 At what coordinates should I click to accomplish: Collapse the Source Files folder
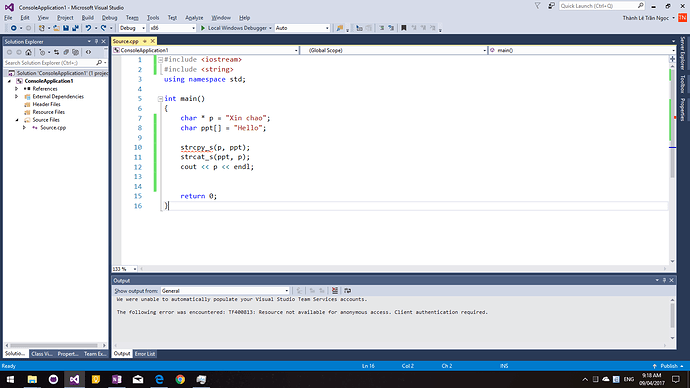click(17, 120)
